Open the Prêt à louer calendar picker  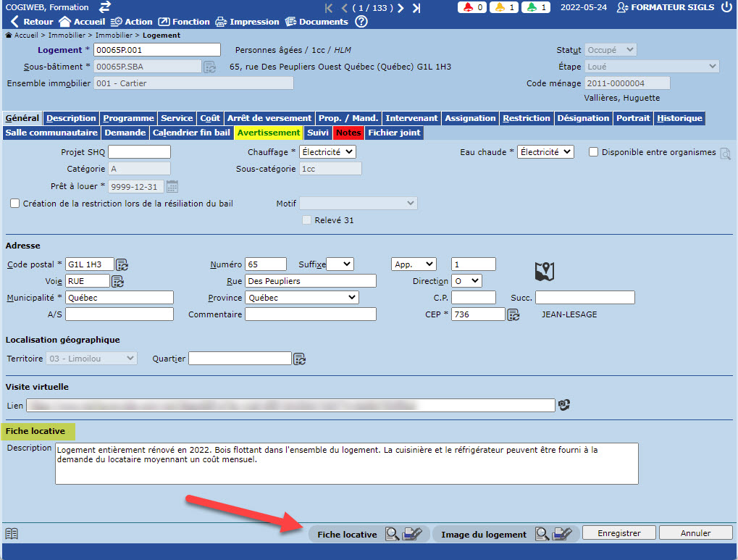[172, 187]
